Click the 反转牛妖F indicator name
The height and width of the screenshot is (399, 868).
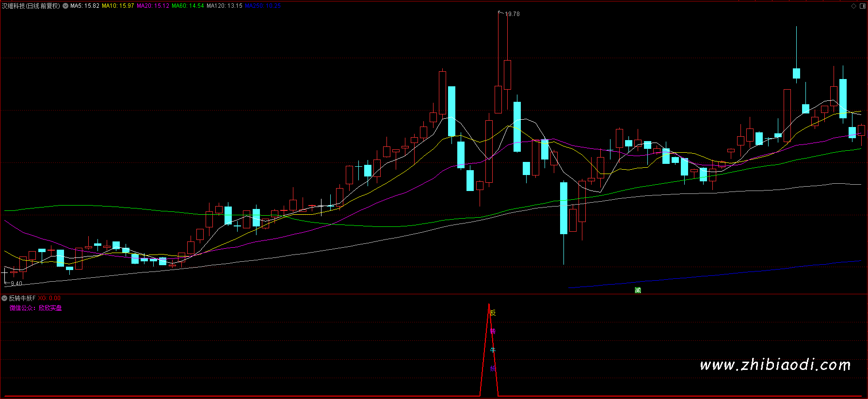(22, 298)
